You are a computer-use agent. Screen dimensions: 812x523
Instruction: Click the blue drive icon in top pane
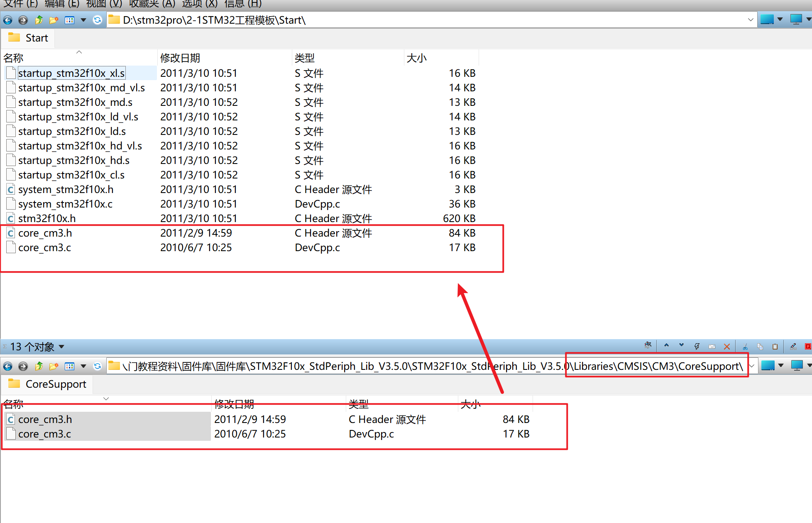[767, 20]
